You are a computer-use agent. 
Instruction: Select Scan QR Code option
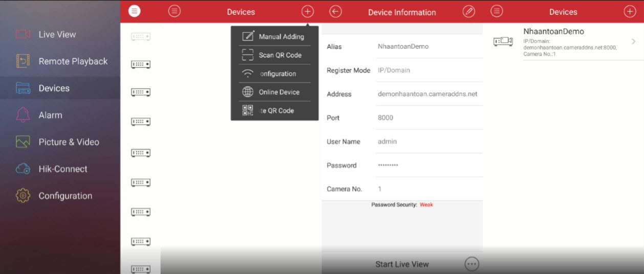[280, 55]
